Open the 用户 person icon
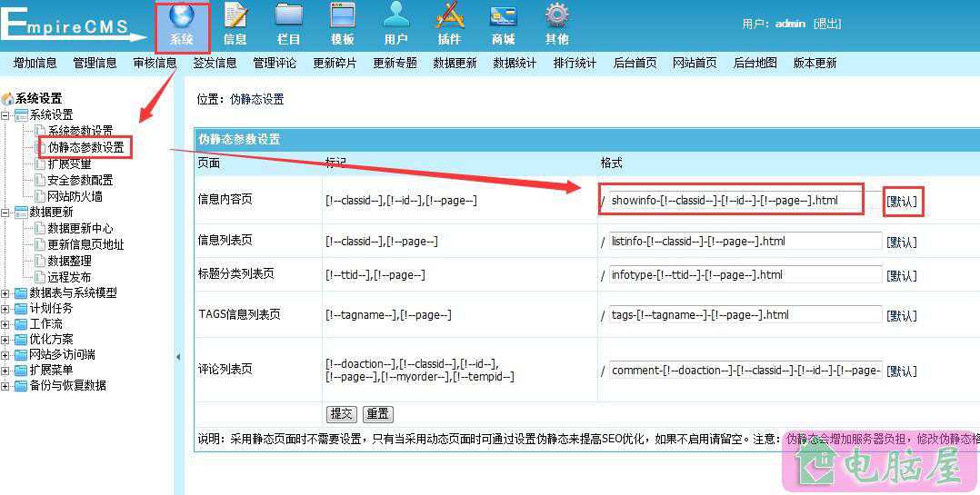The image size is (980, 495). [396, 16]
